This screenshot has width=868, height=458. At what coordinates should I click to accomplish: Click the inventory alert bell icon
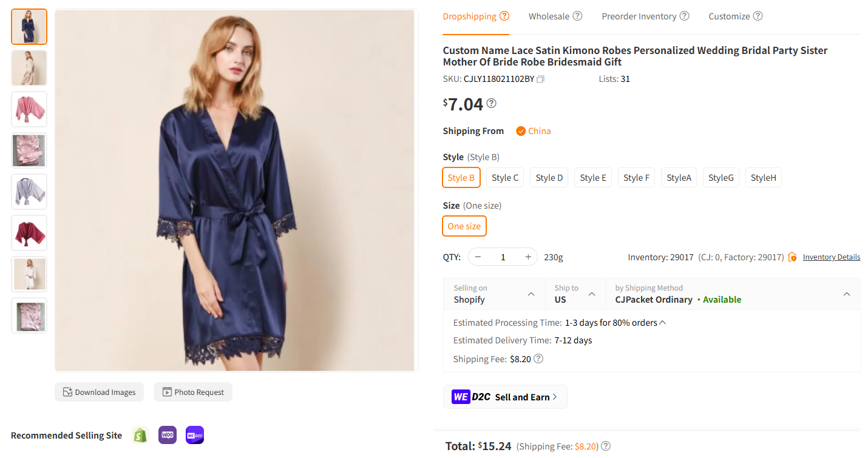792,257
